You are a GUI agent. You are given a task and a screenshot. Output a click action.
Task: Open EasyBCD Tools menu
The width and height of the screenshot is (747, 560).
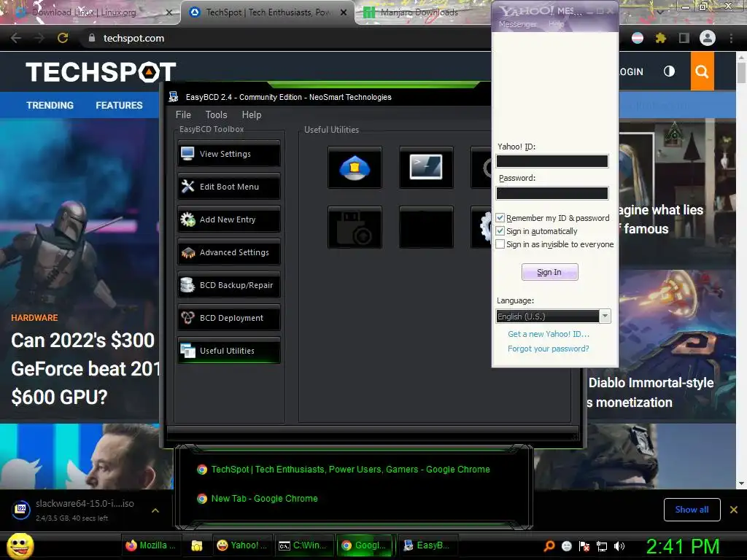click(x=216, y=114)
